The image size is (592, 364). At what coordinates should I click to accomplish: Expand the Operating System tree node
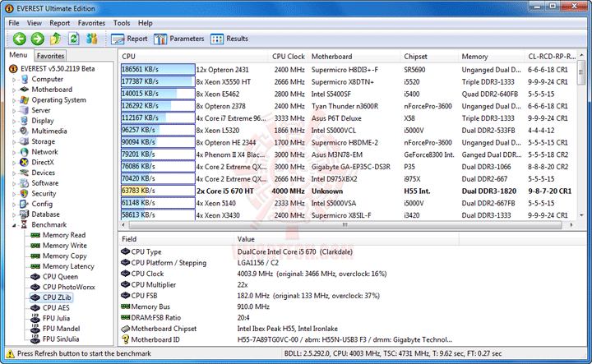14,100
